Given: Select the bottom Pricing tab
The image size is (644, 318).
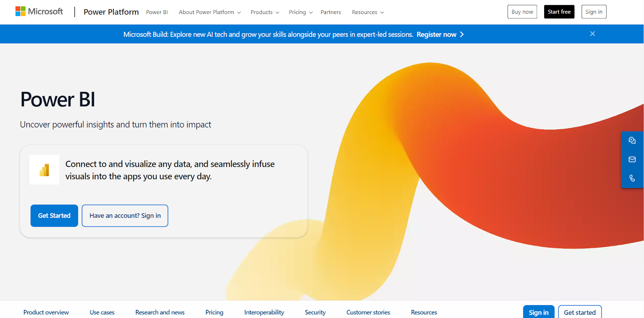Looking at the screenshot, I should tap(214, 312).
